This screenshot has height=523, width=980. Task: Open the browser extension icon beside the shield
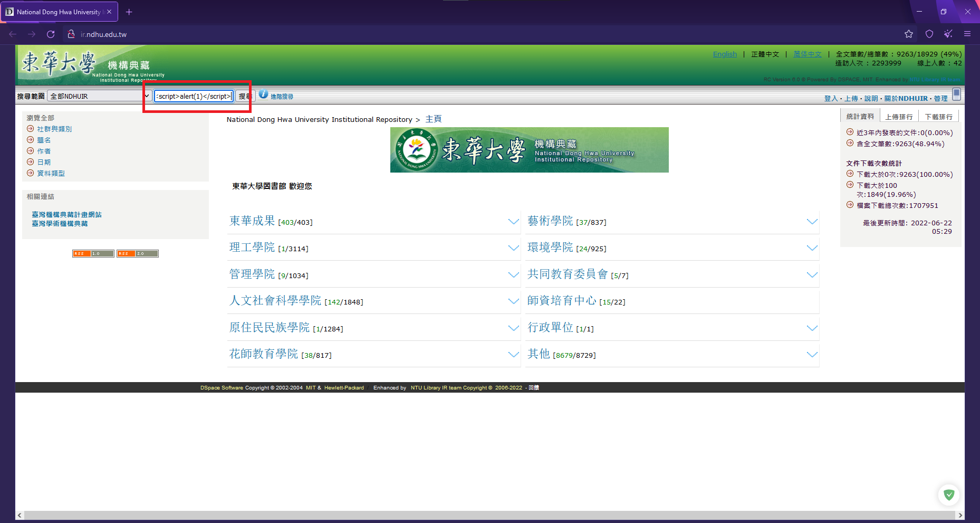(948, 34)
